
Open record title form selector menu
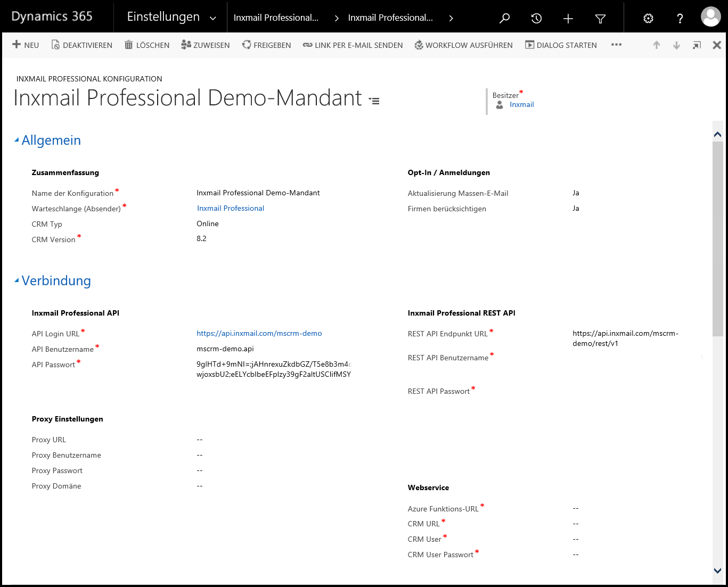(374, 101)
